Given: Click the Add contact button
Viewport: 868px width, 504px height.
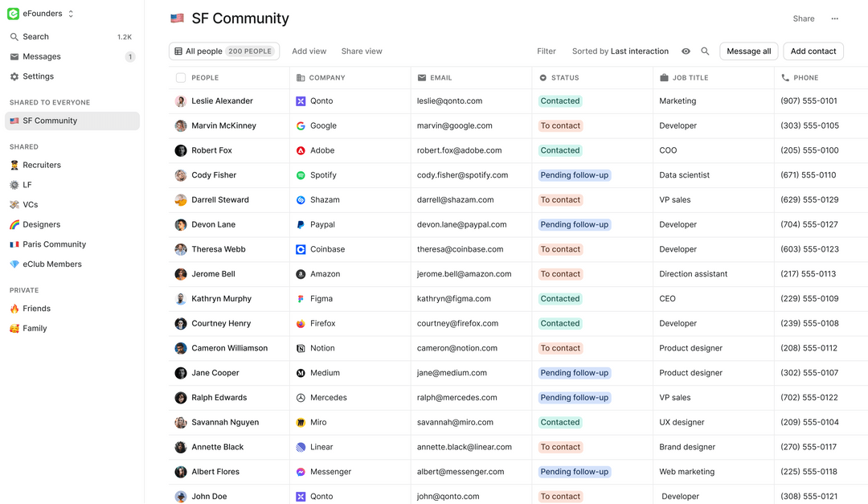Looking at the screenshot, I should (813, 51).
